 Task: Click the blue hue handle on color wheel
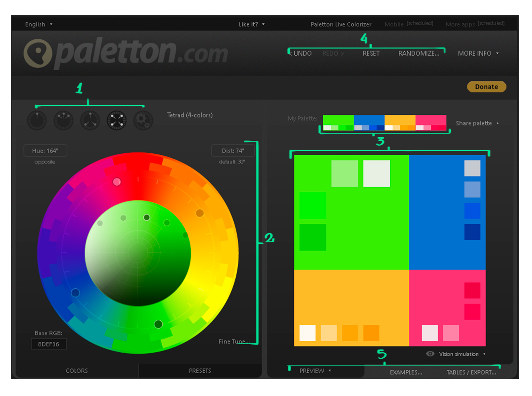tap(75, 293)
